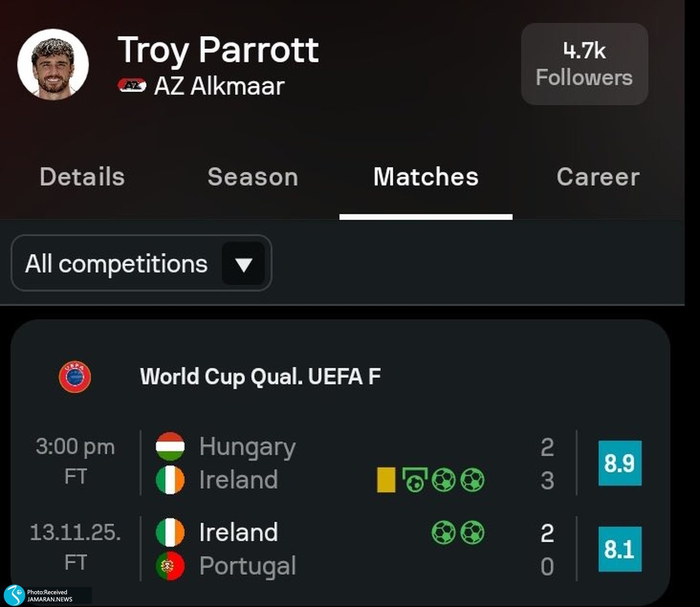Click the 8.1 rating for Portugal match
Image resolution: width=700 pixels, height=607 pixels.
coord(620,549)
